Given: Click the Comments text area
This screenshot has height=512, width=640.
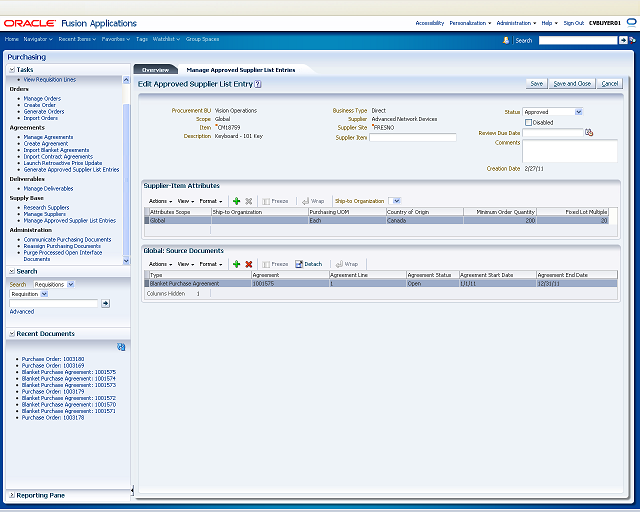Looking at the screenshot, I should coord(570,151).
